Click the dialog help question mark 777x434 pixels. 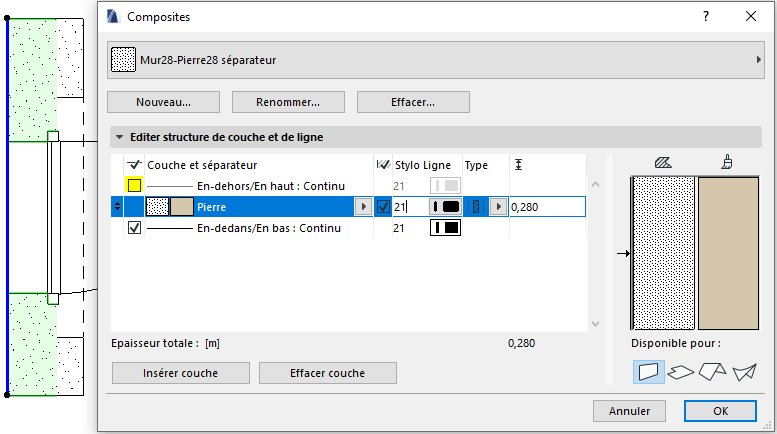[706, 16]
